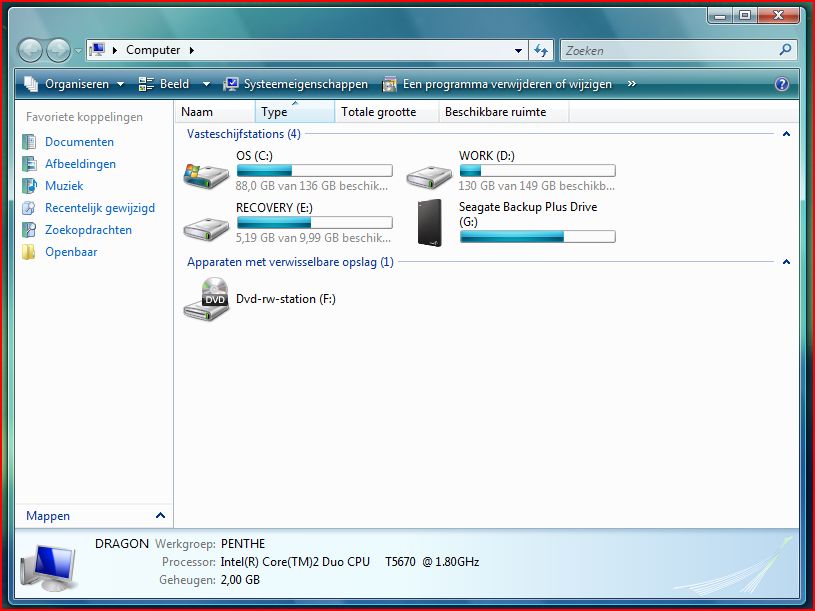Select the WORK (D:) drive icon
Screen dimensions: 815x611
coord(429,177)
